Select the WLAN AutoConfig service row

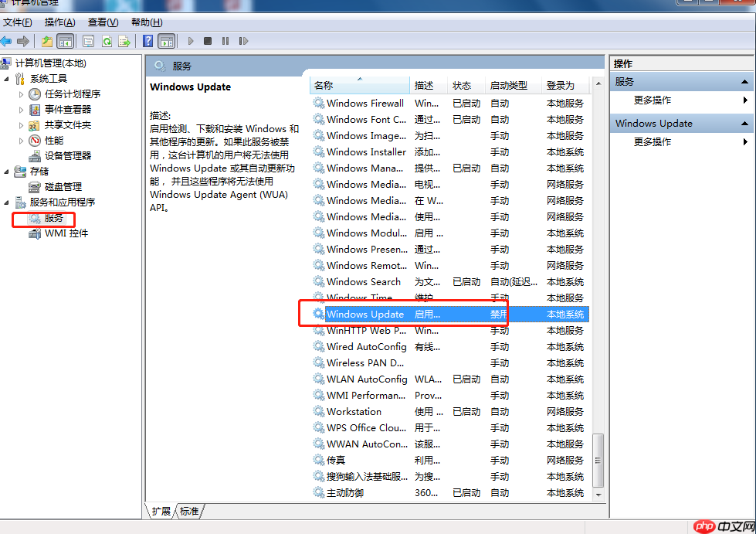point(450,379)
